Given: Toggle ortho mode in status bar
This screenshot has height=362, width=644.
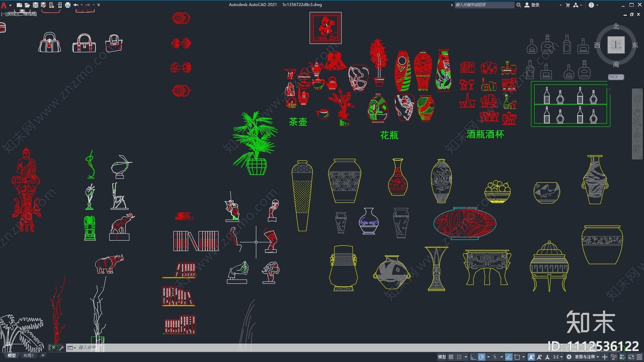Looking at the screenshot, I should 473,357.
